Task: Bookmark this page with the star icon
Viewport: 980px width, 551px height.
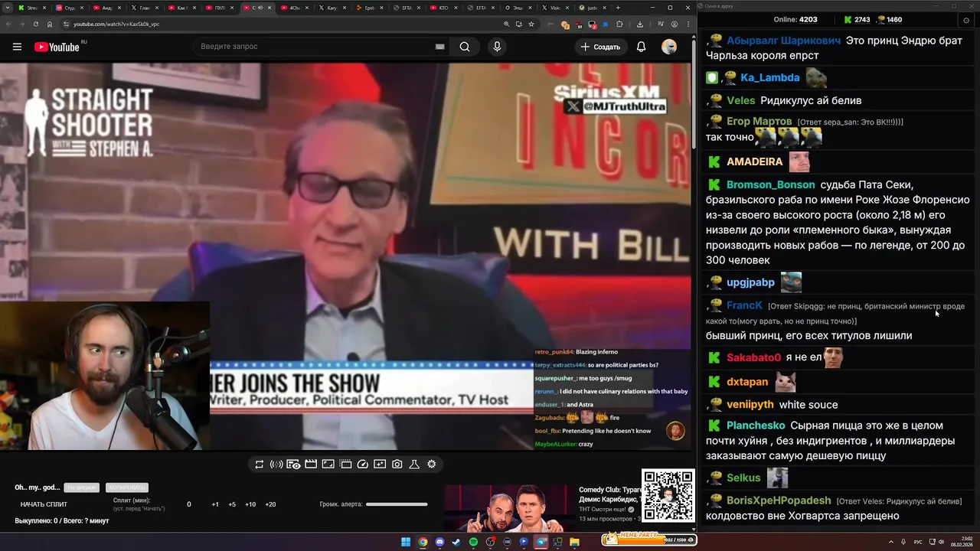Action: 531,24
